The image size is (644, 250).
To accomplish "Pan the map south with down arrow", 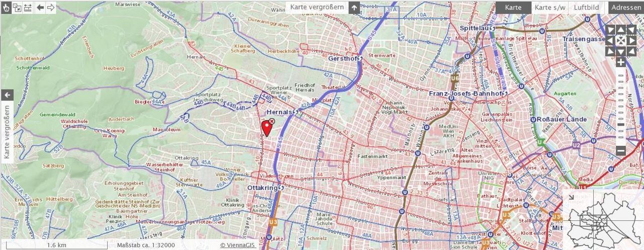I will click(620, 51).
